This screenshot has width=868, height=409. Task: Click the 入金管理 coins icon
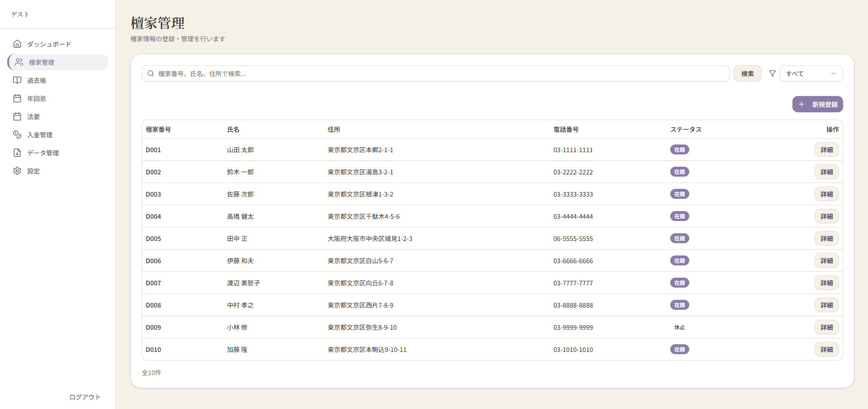[x=17, y=135]
